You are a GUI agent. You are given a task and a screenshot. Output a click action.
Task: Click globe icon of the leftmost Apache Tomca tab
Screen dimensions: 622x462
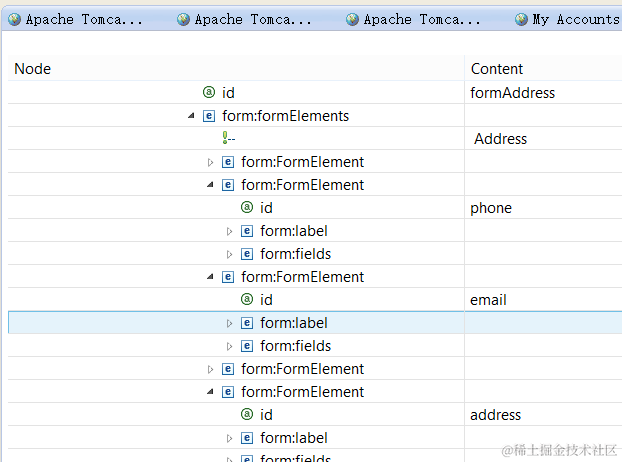[x=14, y=19]
